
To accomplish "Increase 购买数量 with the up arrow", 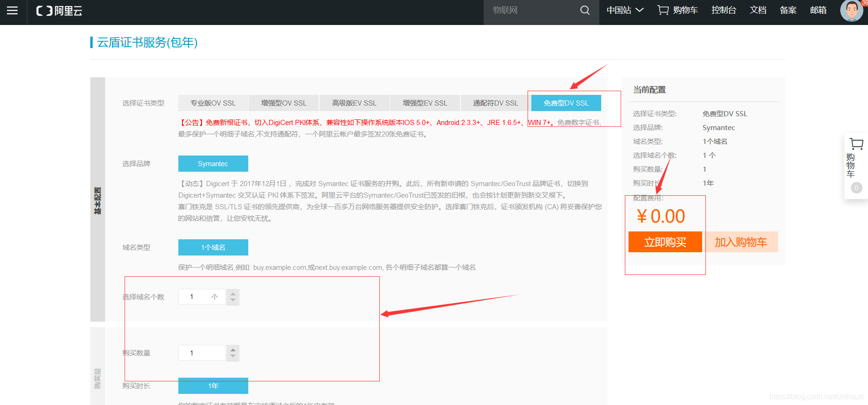I will pos(233,349).
